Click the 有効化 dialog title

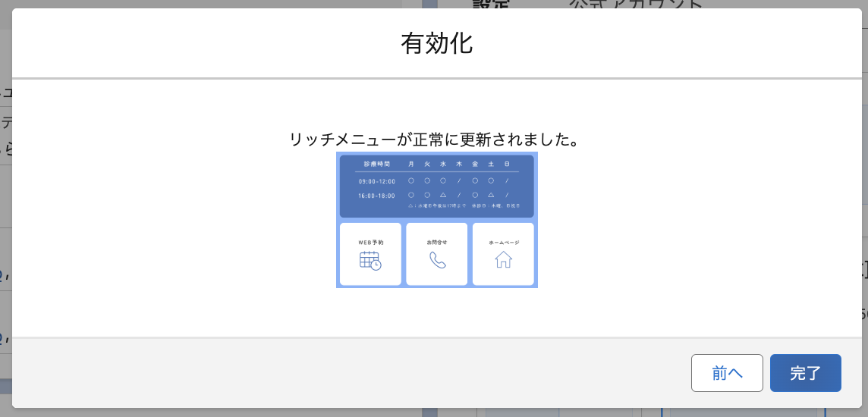[436, 43]
